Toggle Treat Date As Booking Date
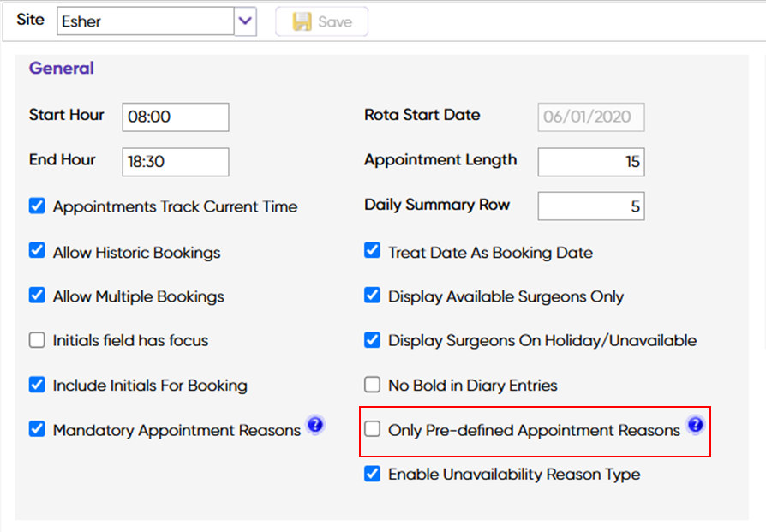Image resolution: width=766 pixels, height=532 pixels. [x=372, y=252]
